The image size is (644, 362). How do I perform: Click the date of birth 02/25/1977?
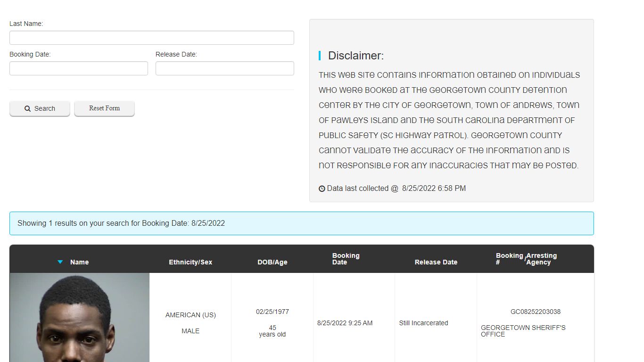(272, 312)
